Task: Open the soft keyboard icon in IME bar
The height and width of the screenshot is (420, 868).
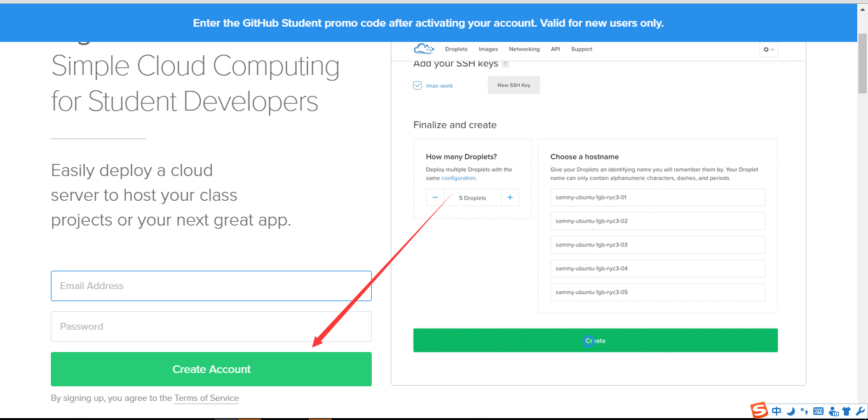Action: [x=818, y=411]
